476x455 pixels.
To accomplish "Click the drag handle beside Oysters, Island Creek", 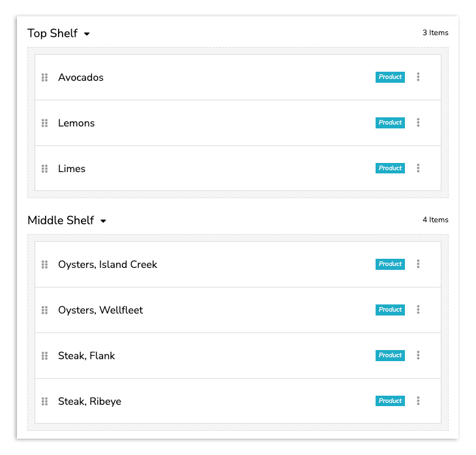I will pyautogui.click(x=45, y=265).
